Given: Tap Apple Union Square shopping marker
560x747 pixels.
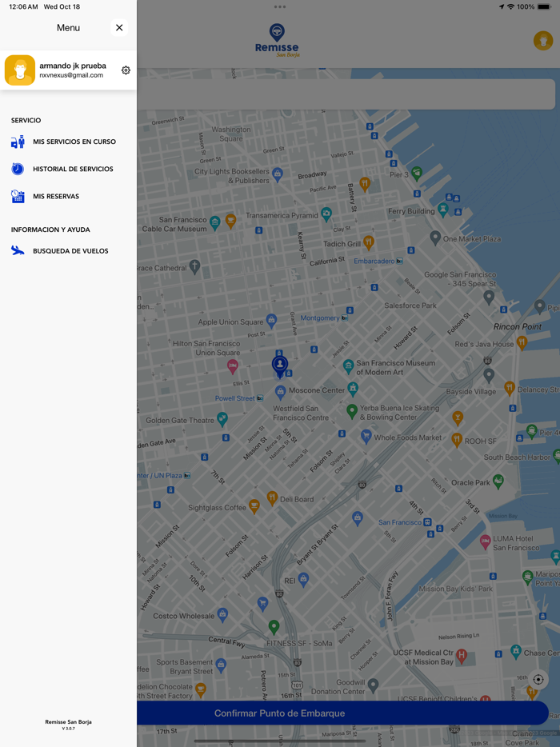Looking at the screenshot, I should pyautogui.click(x=271, y=320).
